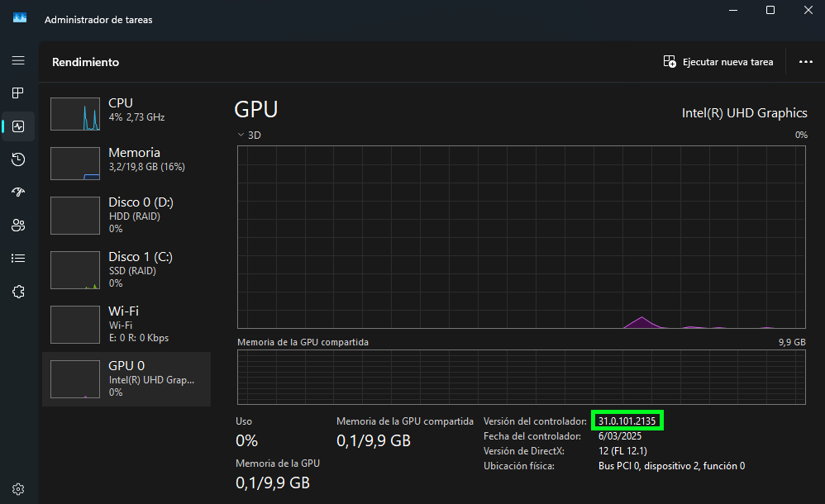Open the Startup apps icon
The height and width of the screenshot is (504, 825).
(18, 192)
